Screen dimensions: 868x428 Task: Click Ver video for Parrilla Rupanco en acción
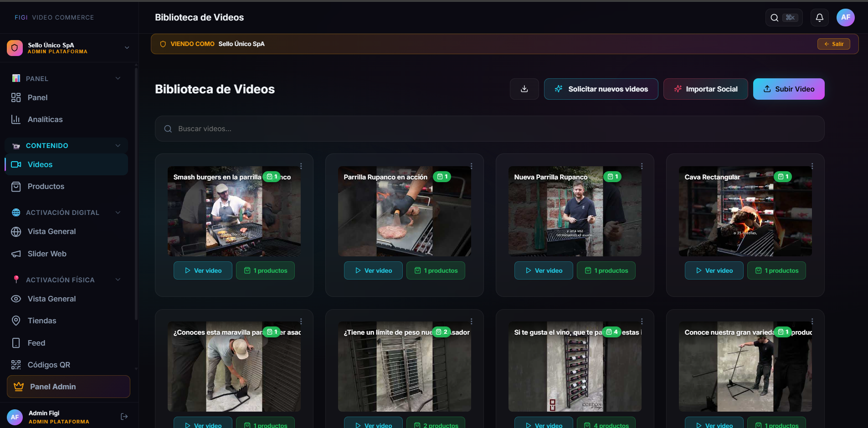373,270
